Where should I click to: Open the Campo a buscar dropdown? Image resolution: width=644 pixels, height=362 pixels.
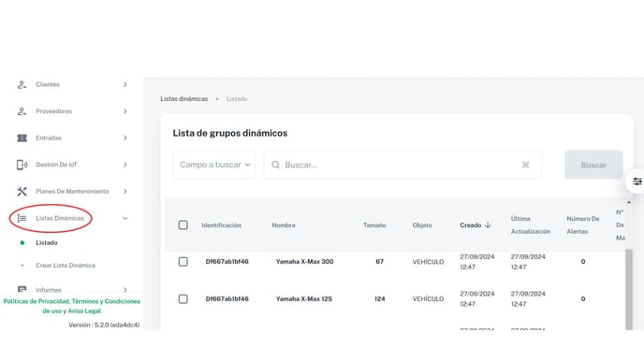(x=214, y=165)
